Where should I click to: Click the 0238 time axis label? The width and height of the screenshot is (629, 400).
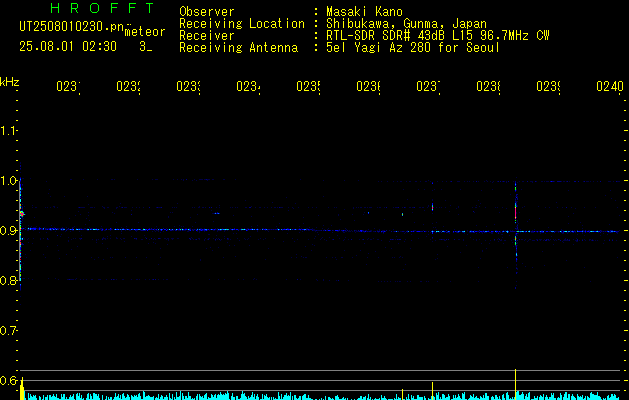pos(488,86)
